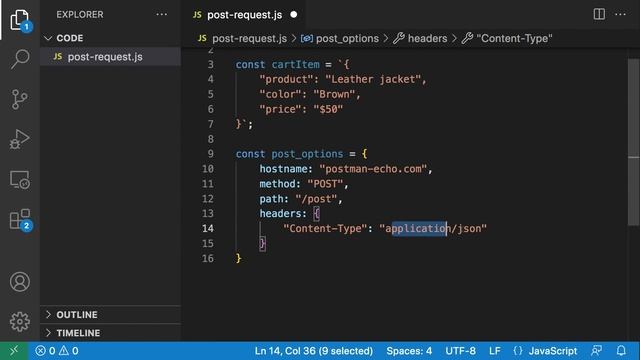Click the "Brown" string value
The width and height of the screenshot is (640, 360).
pyautogui.click(x=334, y=94)
